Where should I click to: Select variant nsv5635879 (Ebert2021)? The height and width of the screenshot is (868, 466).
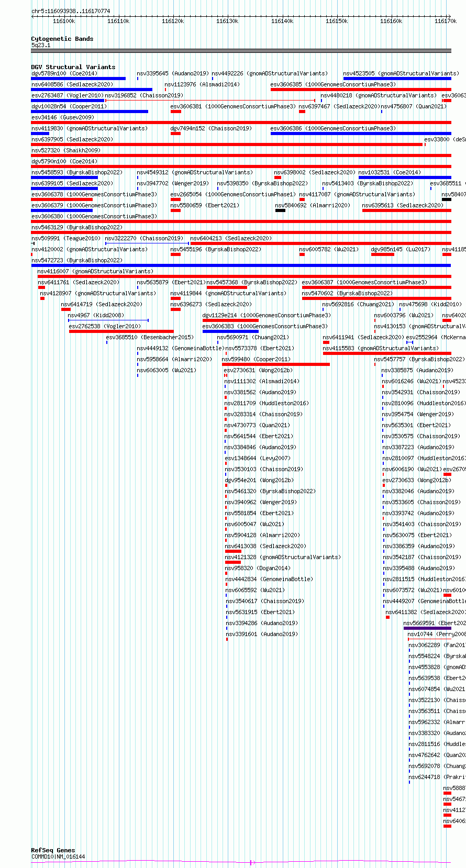tap(171, 282)
